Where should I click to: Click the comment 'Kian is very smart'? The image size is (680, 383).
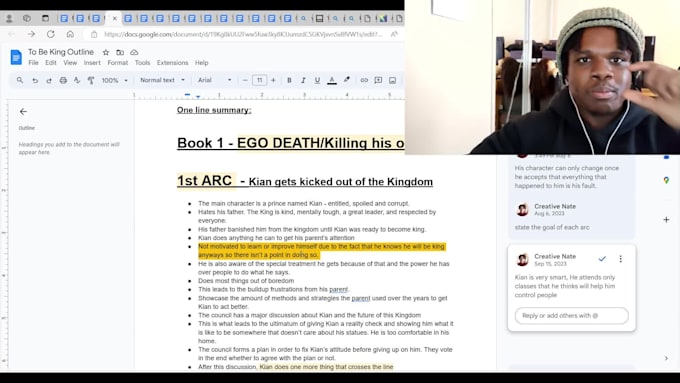click(565, 286)
